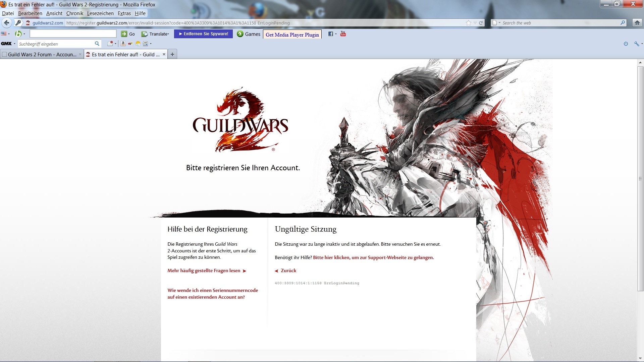Viewport: 644px width, 362px height.
Task: Click the news page icon in GMX toolbar
Action: (146, 44)
